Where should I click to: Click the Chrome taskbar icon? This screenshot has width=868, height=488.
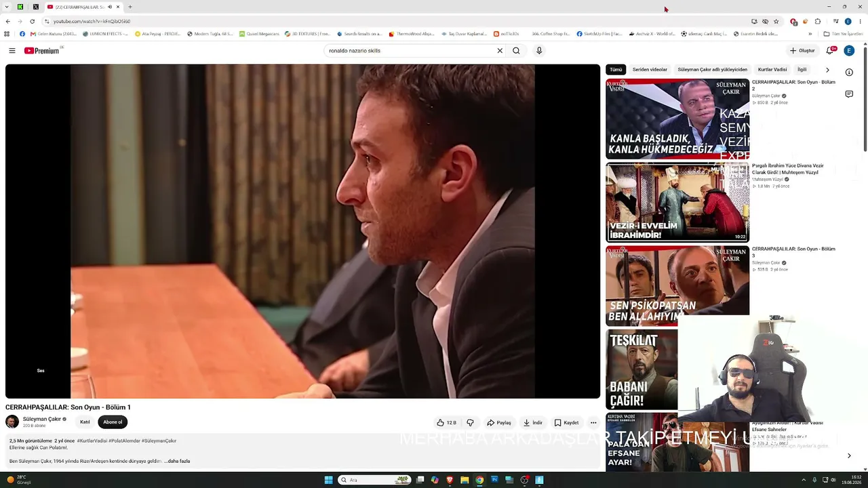(x=479, y=480)
